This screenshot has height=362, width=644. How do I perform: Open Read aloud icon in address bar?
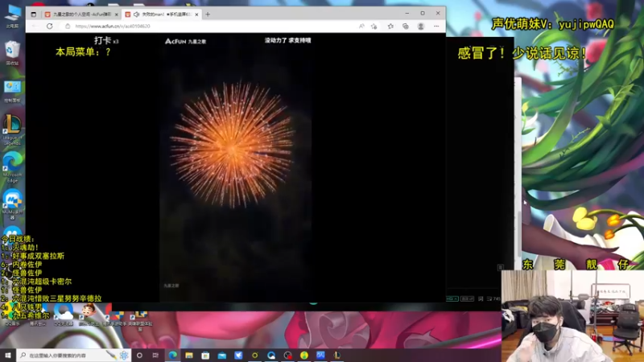[361, 27]
